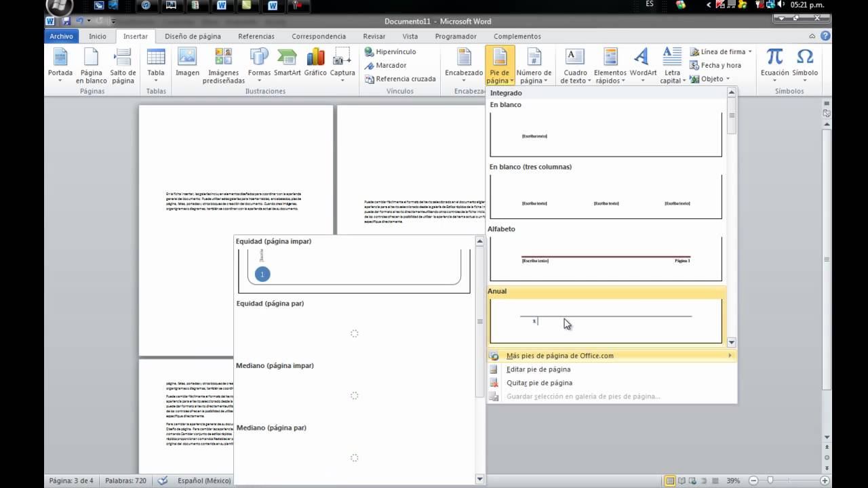The height and width of the screenshot is (488, 868).
Task: Add a Hipervínculo link
Action: coord(391,52)
